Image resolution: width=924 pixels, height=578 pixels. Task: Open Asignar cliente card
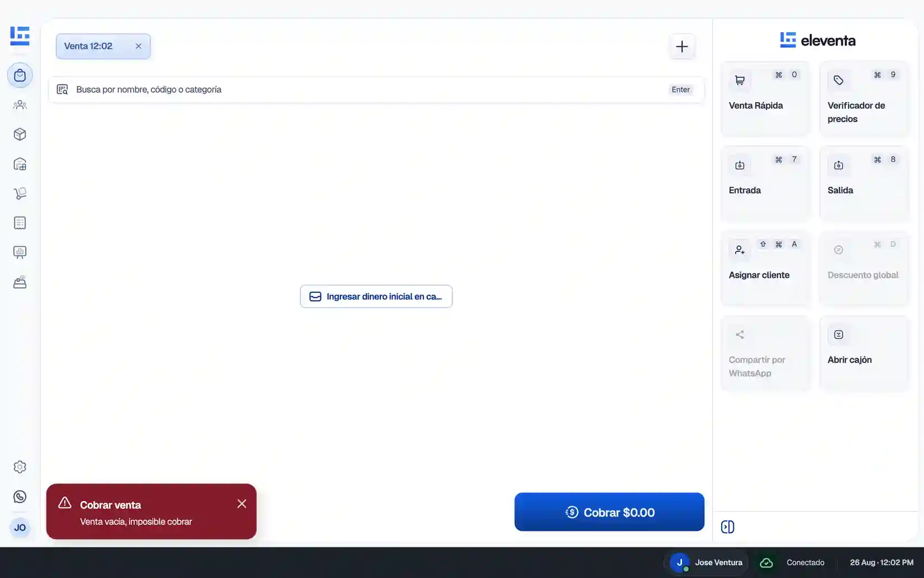[765, 268]
